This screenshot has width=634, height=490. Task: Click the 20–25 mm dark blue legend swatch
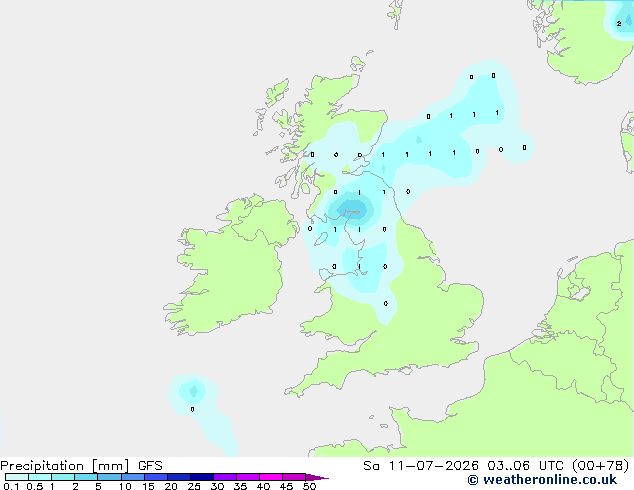[x=178, y=477]
